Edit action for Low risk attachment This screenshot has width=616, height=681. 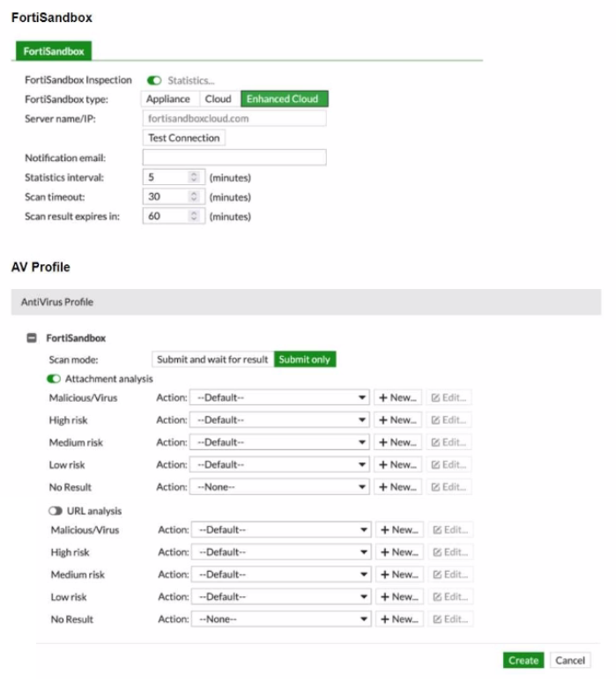pos(449,464)
